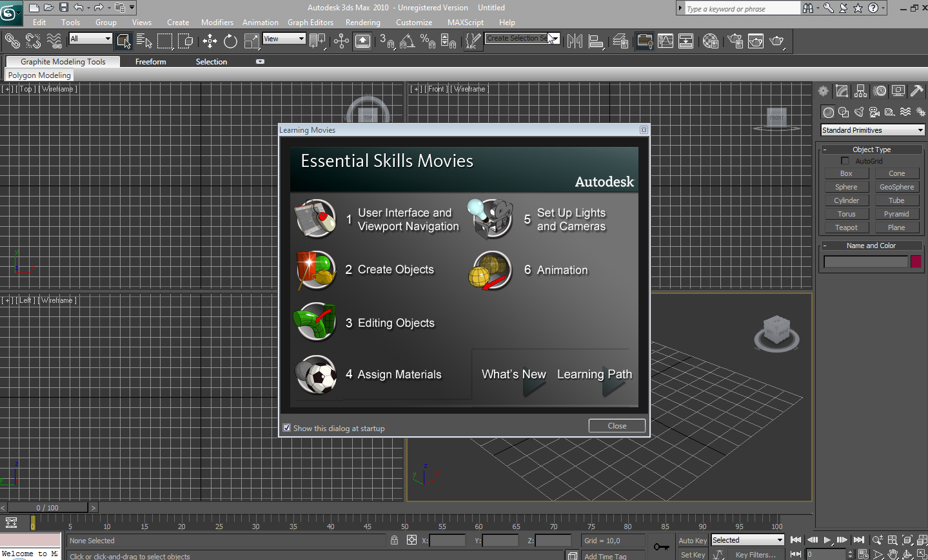The image size is (928, 560).
Task: Activate the Select and Rotate tool
Action: (230, 42)
